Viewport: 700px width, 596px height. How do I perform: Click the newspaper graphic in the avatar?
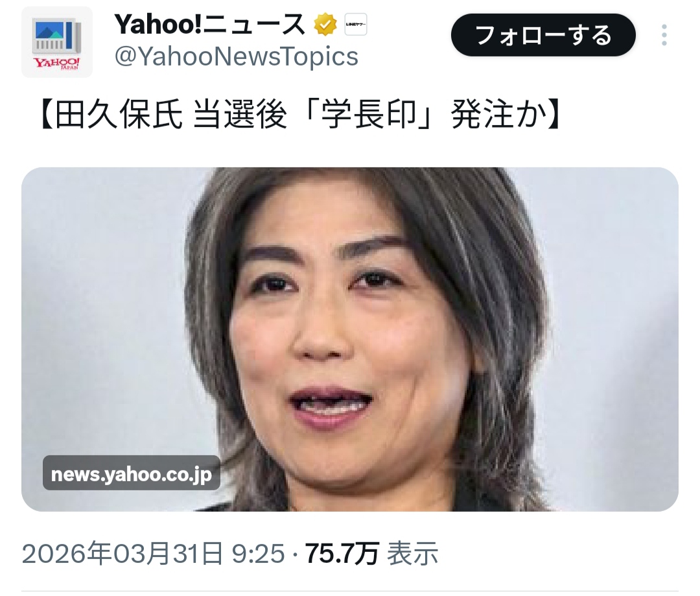pyautogui.click(x=56, y=36)
